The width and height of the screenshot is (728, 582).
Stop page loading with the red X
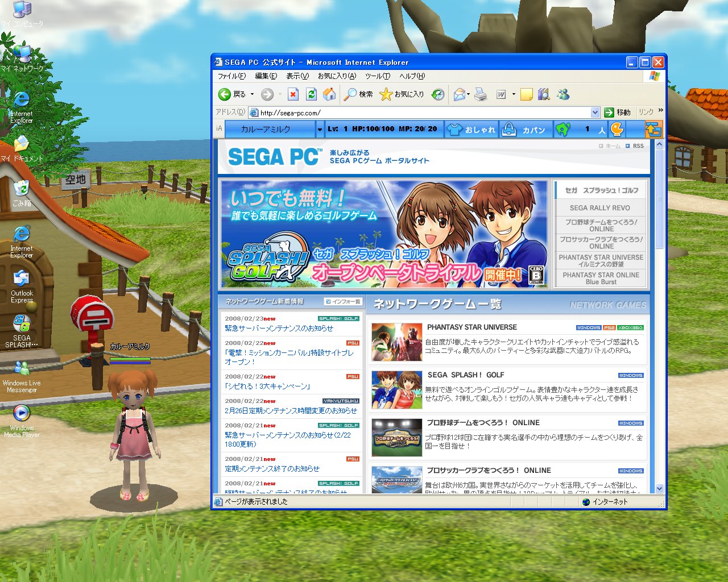pyautogui.click(x=293, y=94)
